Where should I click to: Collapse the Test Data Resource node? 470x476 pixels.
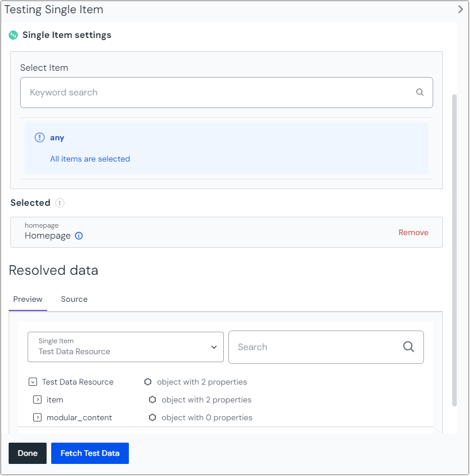(x=33, y=382)
